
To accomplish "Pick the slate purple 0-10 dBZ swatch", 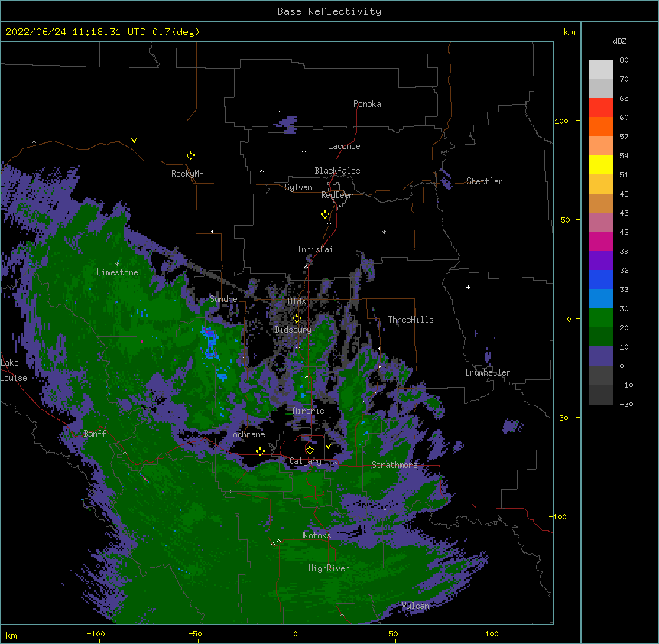I will click(601, 356).
